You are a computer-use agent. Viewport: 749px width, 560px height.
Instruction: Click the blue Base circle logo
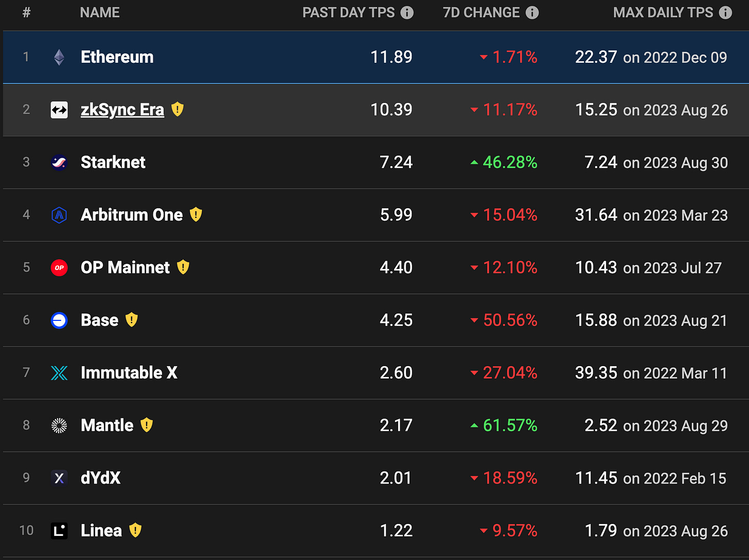[x=59, y=320]
